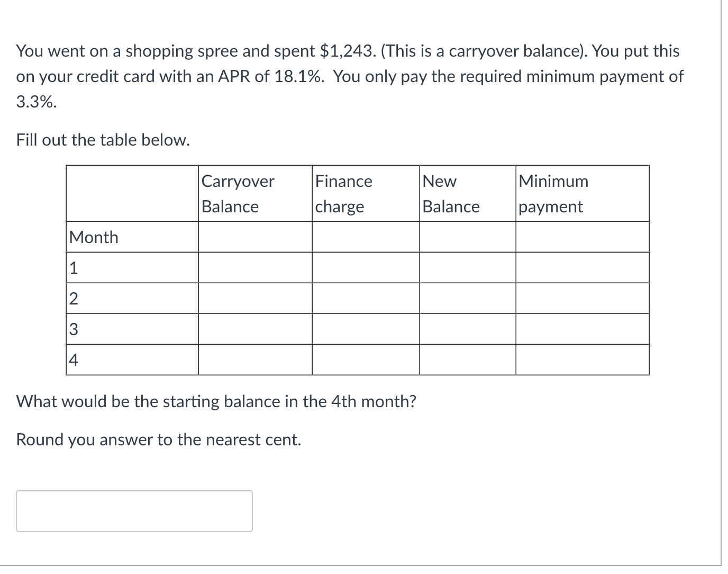Viewport: 728px width, 574px height.
Task: Select the New Balance cell for Month 1
Action: 467,267
